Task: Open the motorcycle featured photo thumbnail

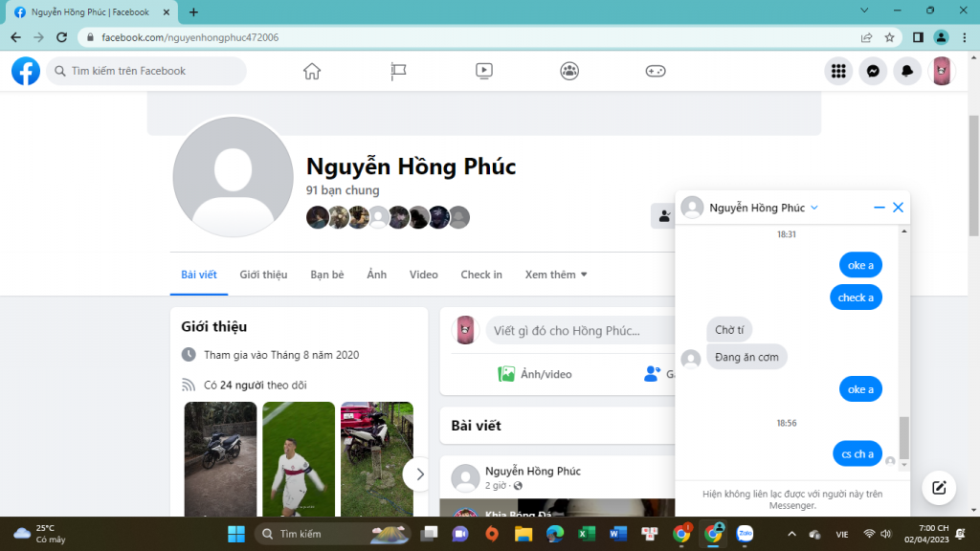Action: point(220,459)
